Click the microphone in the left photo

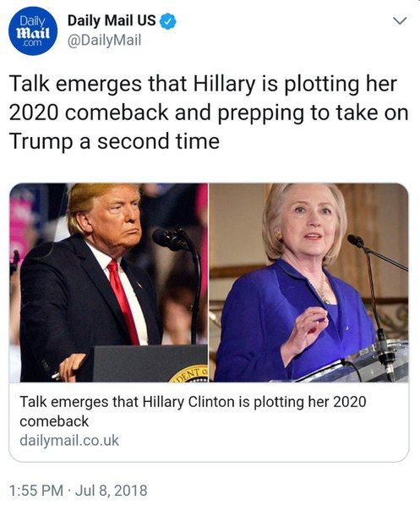pos(169,239)
